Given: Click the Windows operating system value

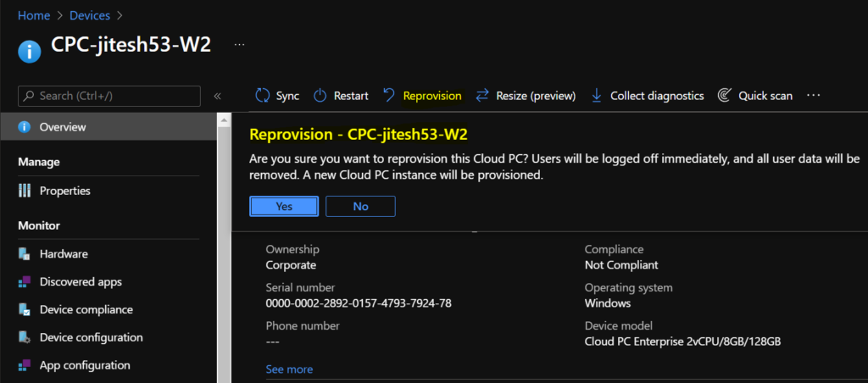Looking at the screenshot, I should coord(607,303).
